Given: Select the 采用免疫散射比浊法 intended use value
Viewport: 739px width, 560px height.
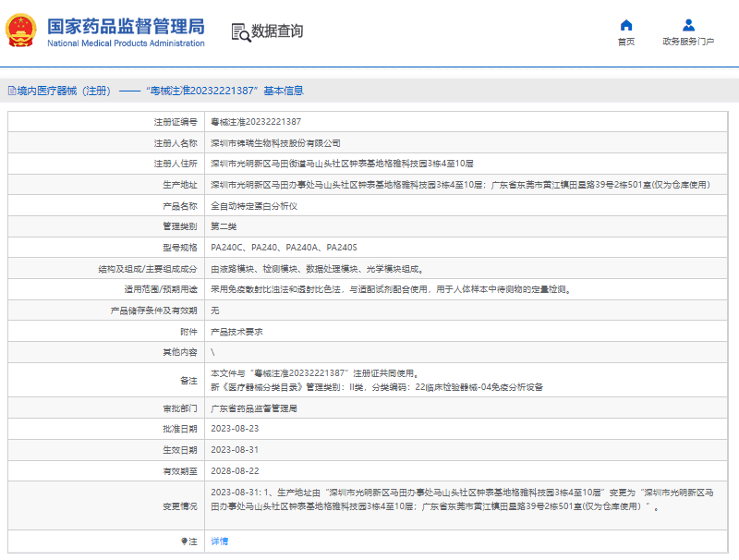Looking at the screenshot, I should 391,289.
